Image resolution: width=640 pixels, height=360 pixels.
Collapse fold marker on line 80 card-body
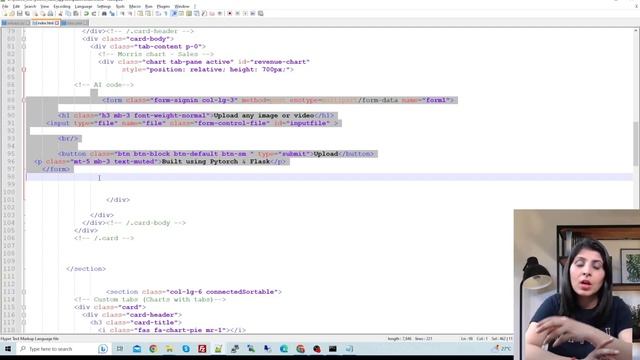click(24, 39)
